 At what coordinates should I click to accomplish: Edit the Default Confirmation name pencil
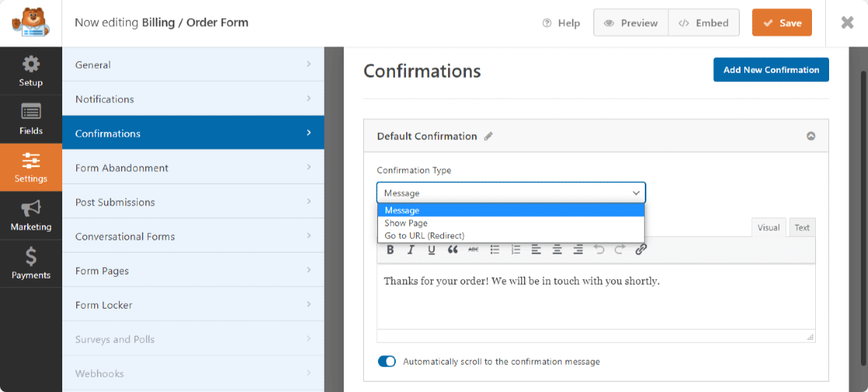488,136
